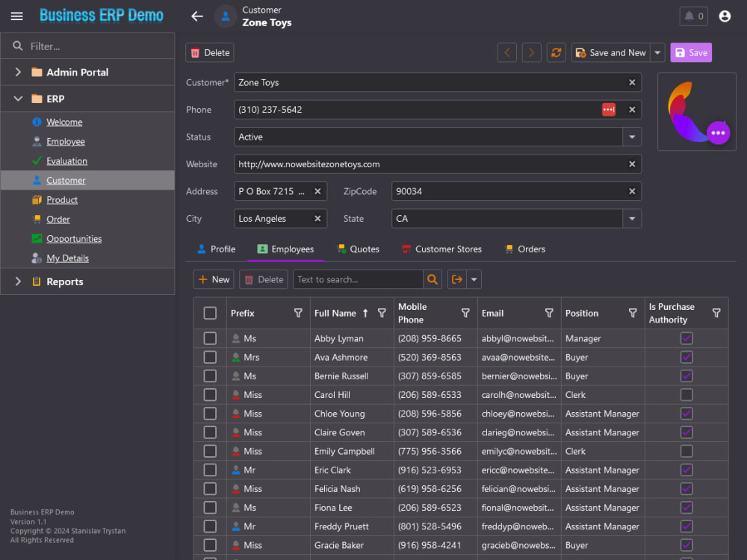Clear the ZipCode field
The width and height of the screenshot is (747, 560).
632,191
